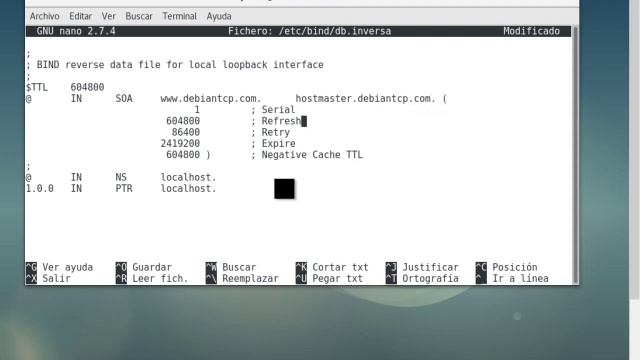Click the '604800' Refresh value
Image resolution: width=640 pixels, height=360 pixels.
[x=183, y=121]
